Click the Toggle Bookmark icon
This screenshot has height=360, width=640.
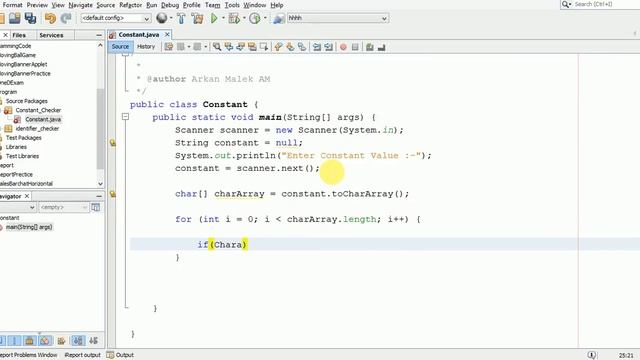(x=302, y=47)
